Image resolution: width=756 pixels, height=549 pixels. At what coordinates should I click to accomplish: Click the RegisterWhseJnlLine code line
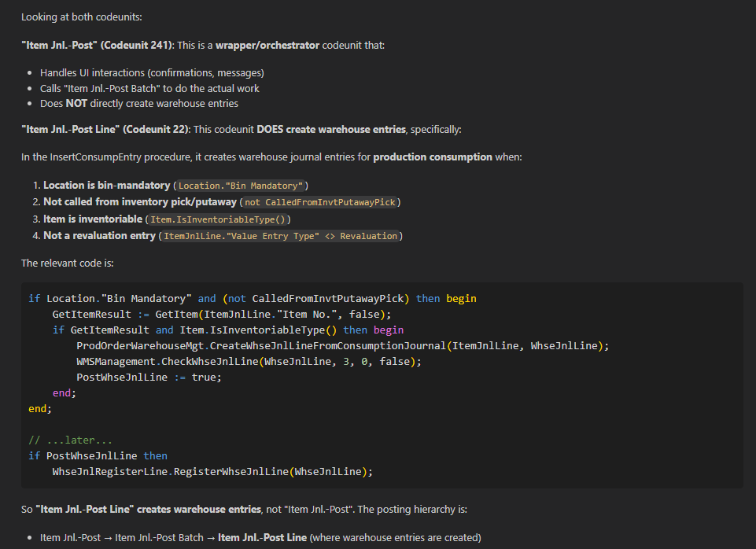[x=212, y=471]
